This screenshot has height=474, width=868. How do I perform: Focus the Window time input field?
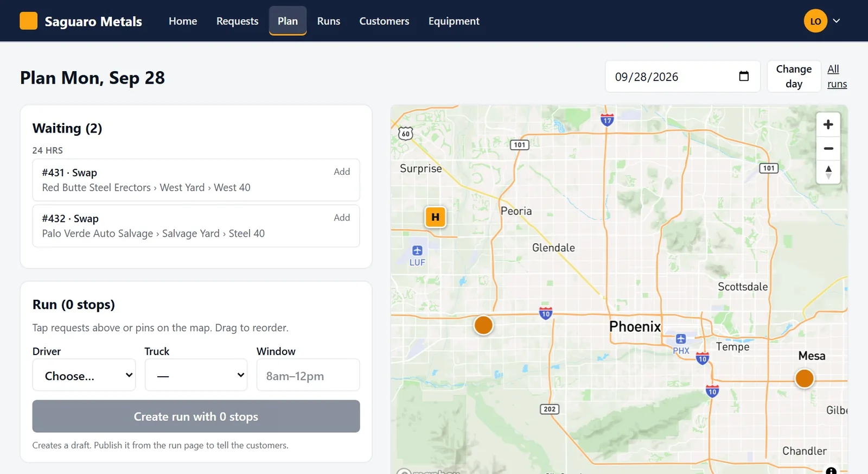click(x=308, y=375)
